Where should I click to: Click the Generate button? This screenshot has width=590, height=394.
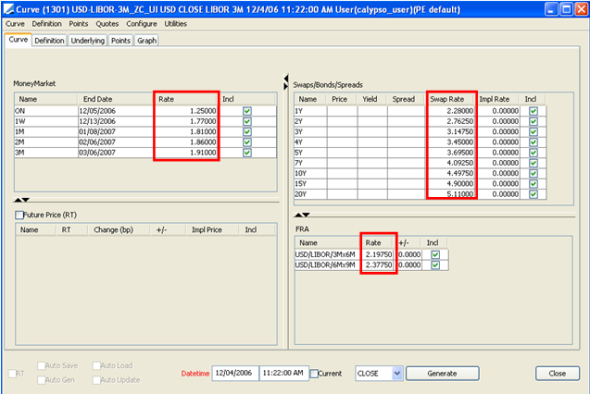tap(442, 373)
